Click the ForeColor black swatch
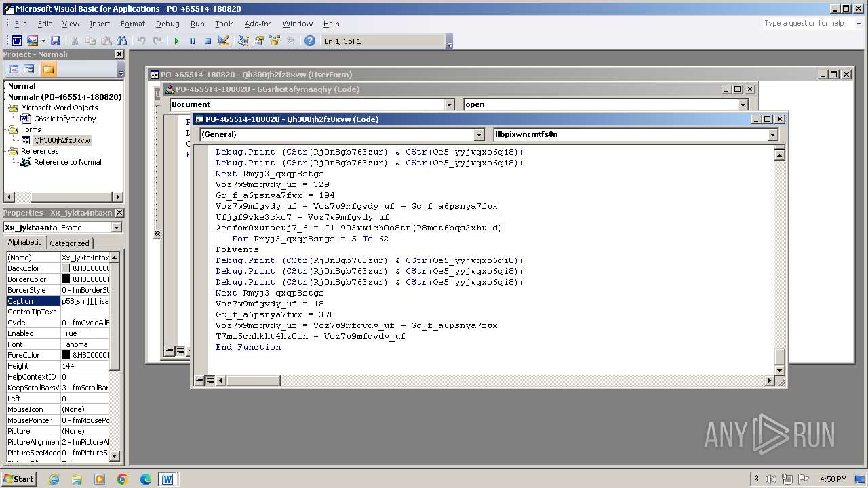868x488 pixels. click(66, 355)
